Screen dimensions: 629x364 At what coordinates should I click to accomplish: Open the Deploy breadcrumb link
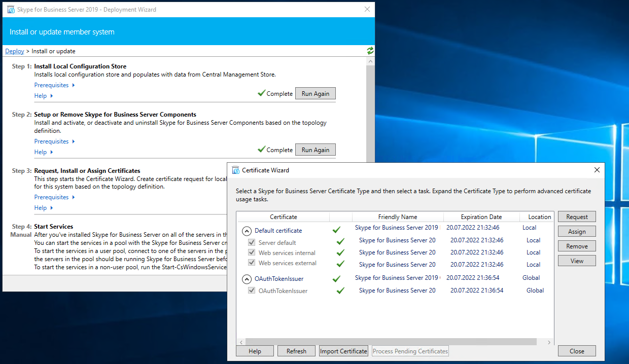click(x=15, y=51)
